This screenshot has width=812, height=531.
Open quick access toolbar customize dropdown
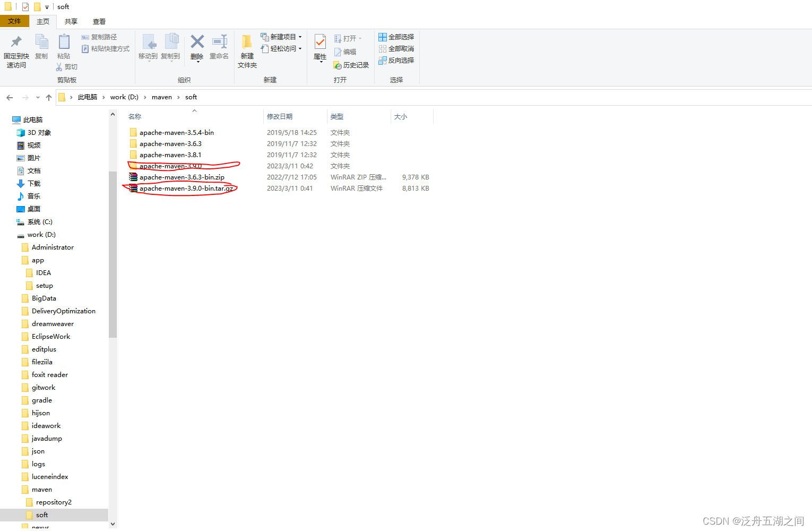(47, 7)
